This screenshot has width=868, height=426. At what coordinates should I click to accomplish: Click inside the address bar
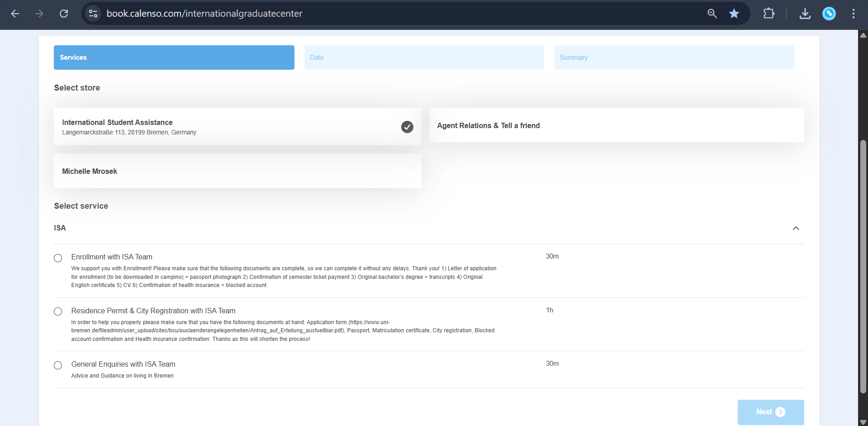[x=317, y=14]
